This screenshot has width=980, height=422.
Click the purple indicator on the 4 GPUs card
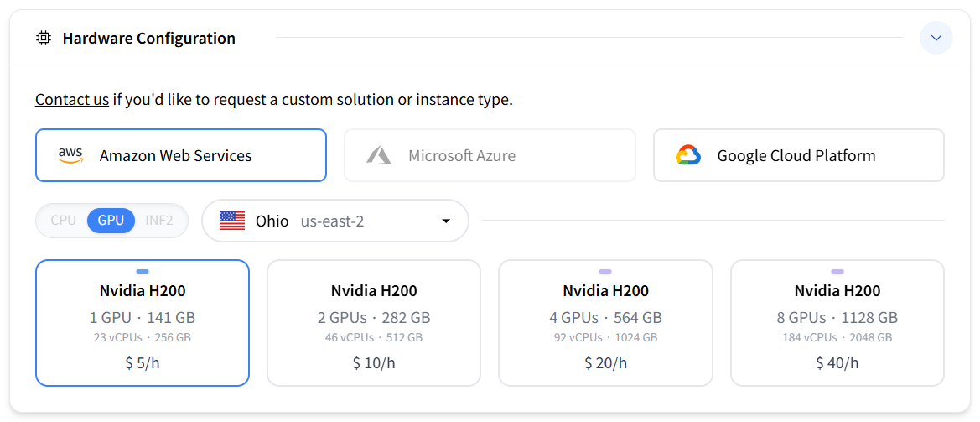605,271
